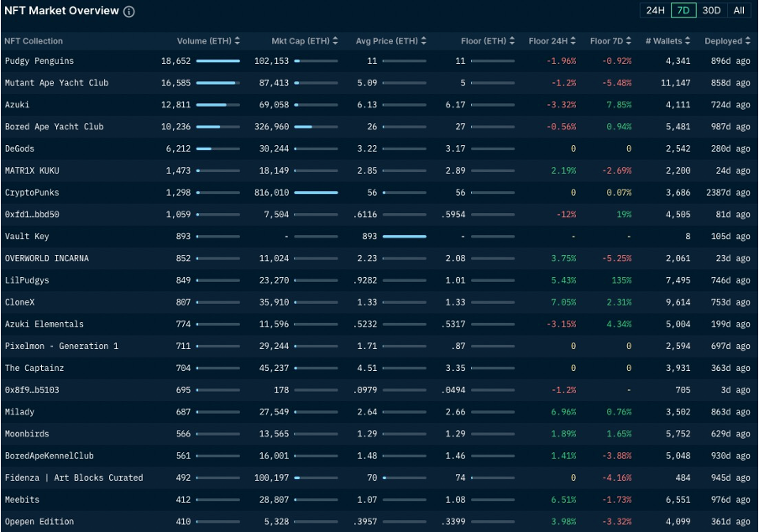Image resolution: width=759 pixels, height=532 pixels.
Task: Open the CloneX collection
Action: pos(20,302)
